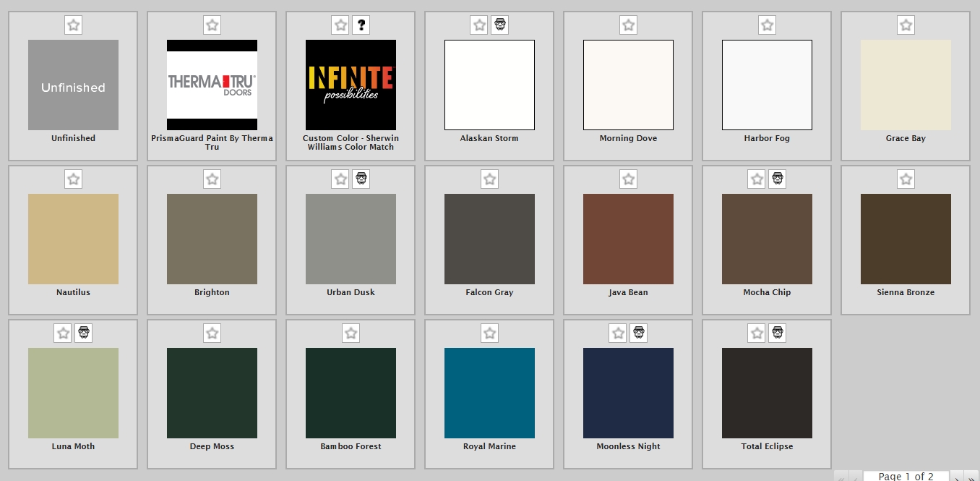This screenshot has height=481, width=980.
Task: Go to the next page of colors
Action: click(956, 477)
